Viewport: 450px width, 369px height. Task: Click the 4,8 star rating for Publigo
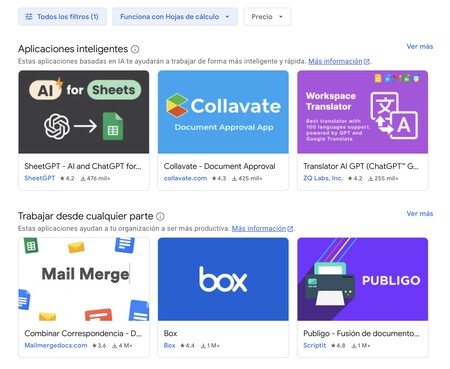click(338, 346)
